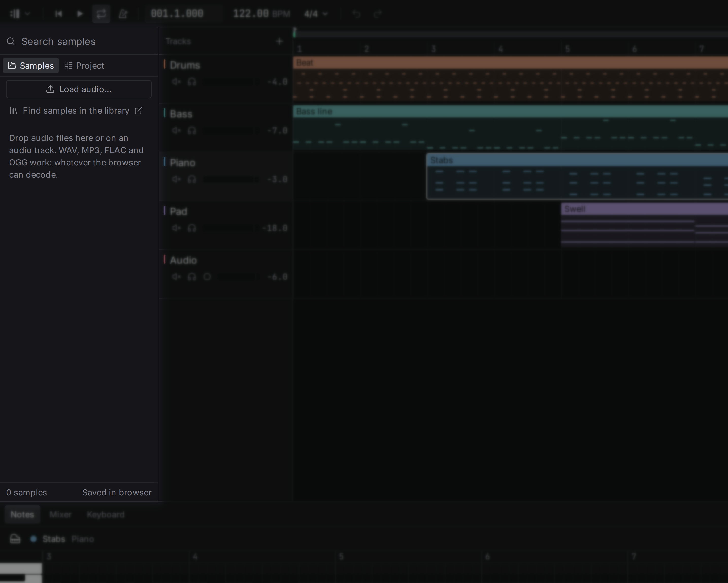Switch to the Samples tab

tap(31, 66)
